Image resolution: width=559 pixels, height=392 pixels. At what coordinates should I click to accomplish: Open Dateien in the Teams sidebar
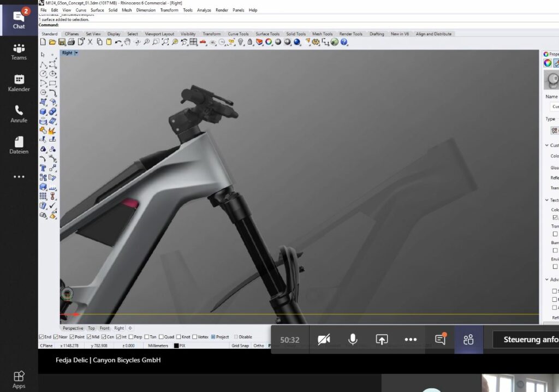click(x=19, y=145)
